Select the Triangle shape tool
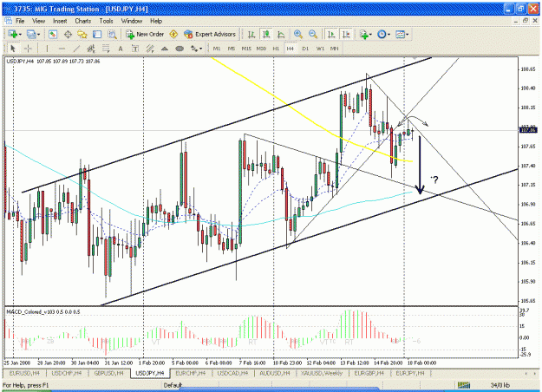542x392 pixels. pos(165,49)
